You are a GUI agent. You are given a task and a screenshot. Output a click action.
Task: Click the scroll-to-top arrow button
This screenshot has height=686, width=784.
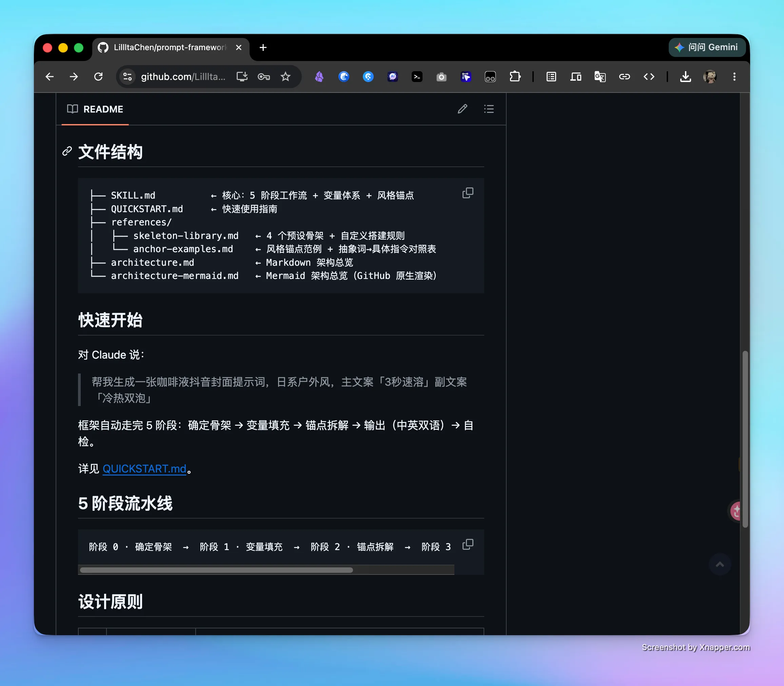click(720, 564)
